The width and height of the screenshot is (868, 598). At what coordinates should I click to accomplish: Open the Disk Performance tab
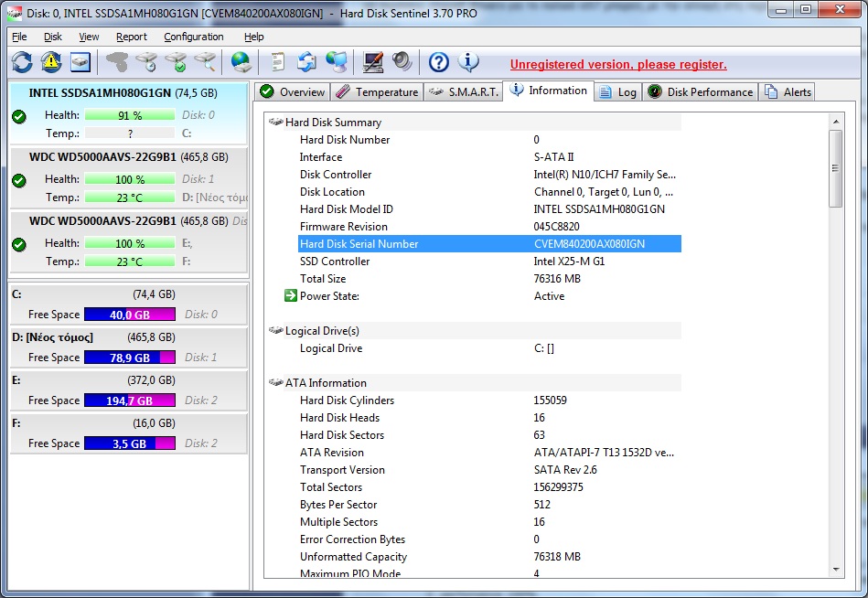click(x=701, y=91)
